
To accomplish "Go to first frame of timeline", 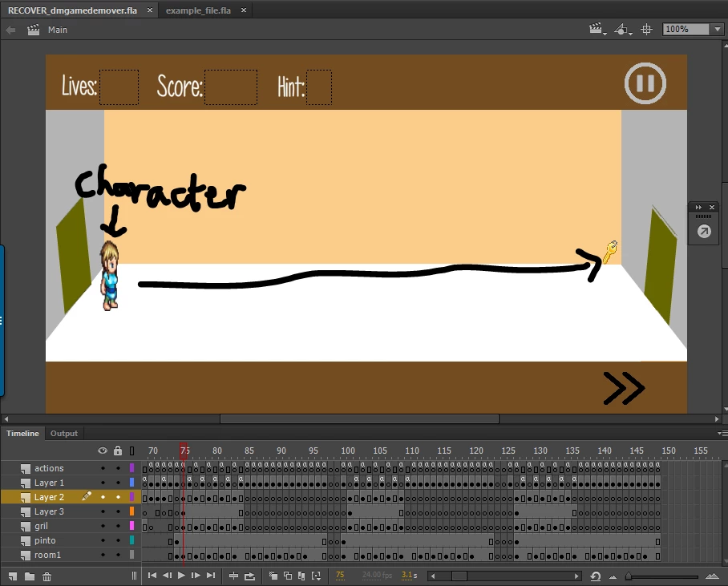I will pos(152,576).
